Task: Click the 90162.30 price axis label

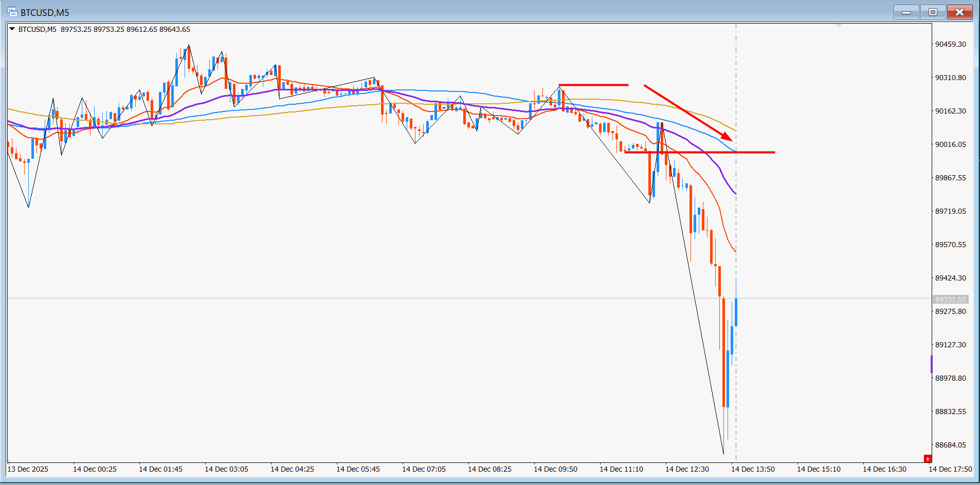Action: coord(950,111)
